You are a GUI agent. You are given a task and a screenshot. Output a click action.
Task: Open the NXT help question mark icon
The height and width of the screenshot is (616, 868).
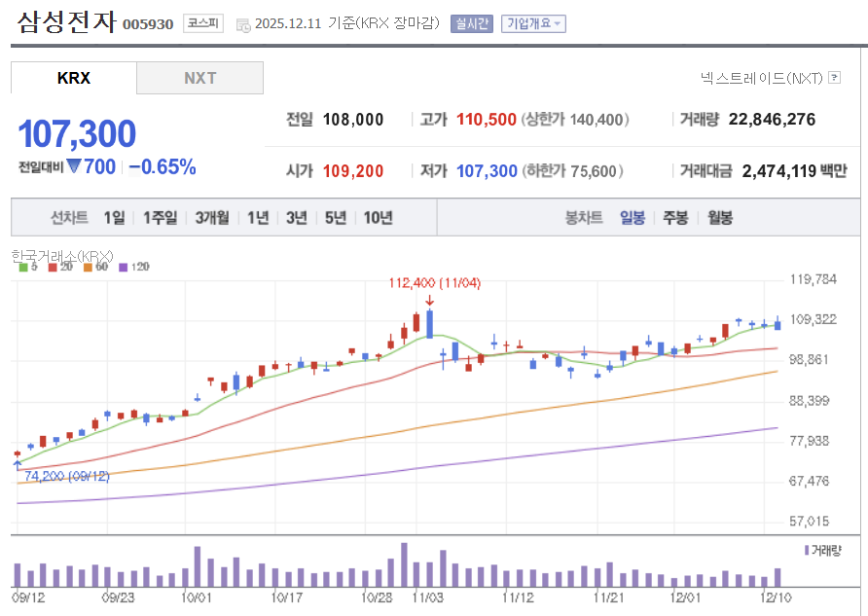point(834,78)
